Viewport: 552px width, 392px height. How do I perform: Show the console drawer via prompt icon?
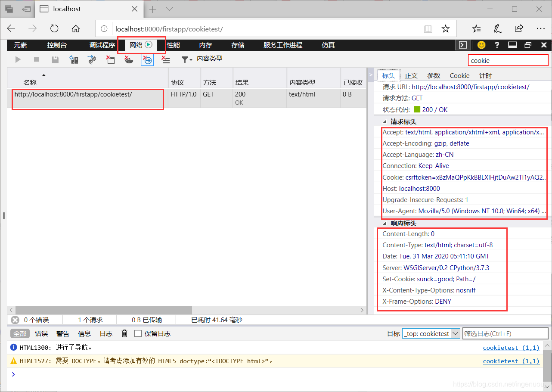click(462, 45)
